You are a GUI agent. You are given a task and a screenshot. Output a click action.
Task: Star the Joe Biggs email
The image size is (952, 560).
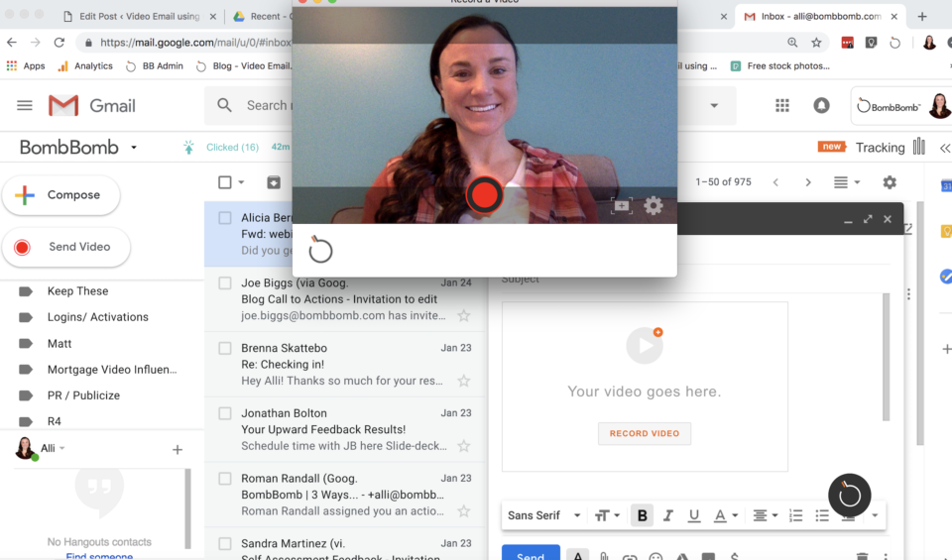[x=464, y=315]
